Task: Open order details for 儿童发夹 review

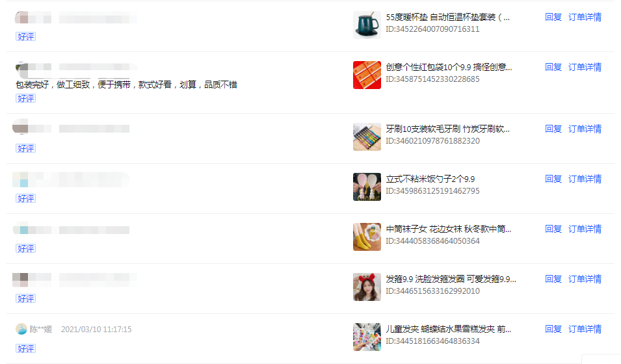Action: (585, 329)
